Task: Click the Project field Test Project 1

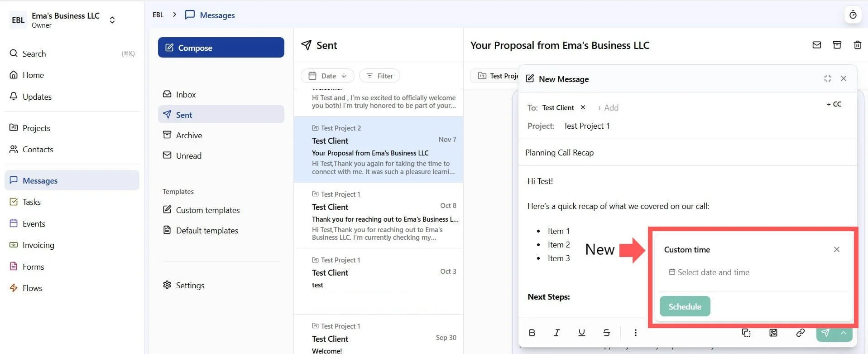Action: (586, 126)
